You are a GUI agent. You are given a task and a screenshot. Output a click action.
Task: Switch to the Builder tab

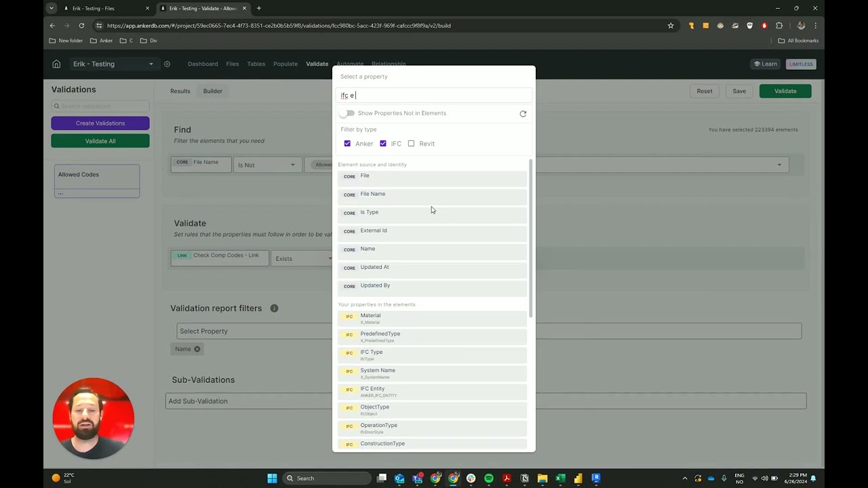pyautogui.click(x=212, y=91)
